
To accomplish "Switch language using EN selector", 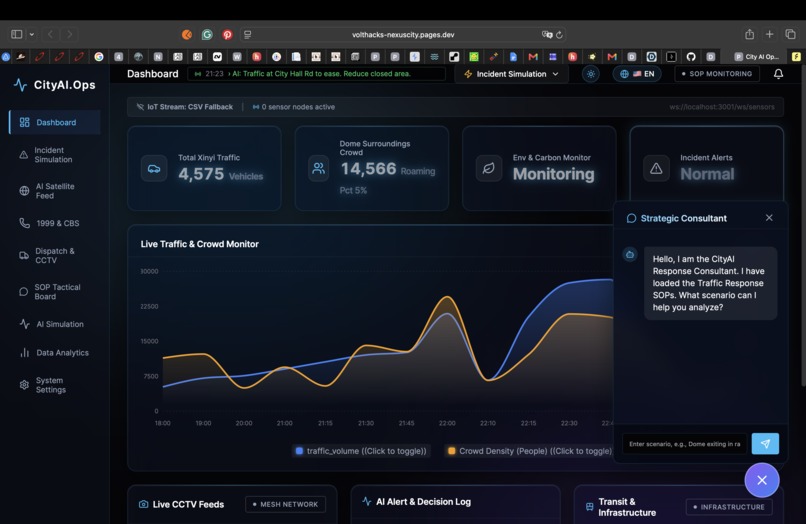I will pos(637,74).
